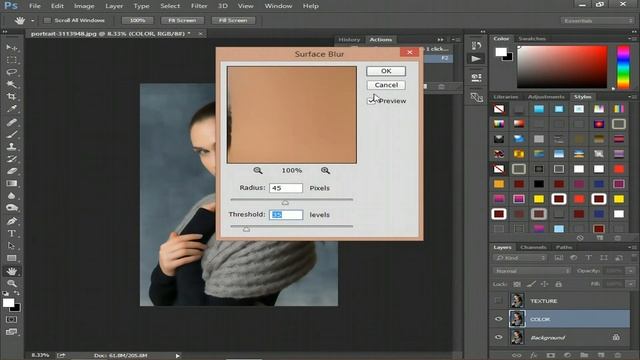Click zoom in magnifier in Surface Blur
The height and width of the screenshot is (360, 640).
pos(325,171)
